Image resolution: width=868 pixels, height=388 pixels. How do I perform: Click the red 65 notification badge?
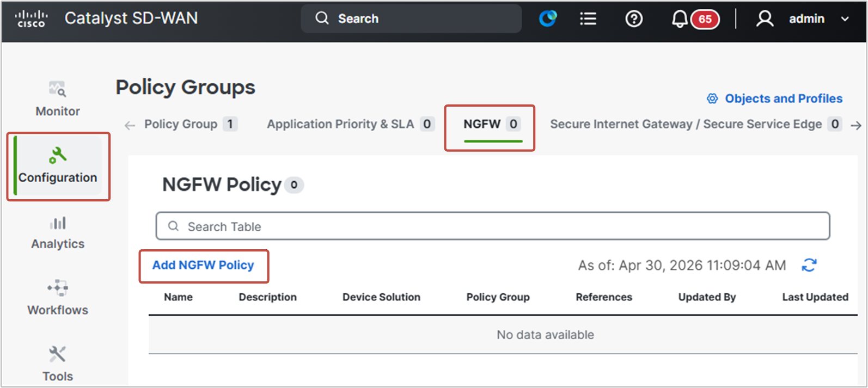(x=705, y=19)
